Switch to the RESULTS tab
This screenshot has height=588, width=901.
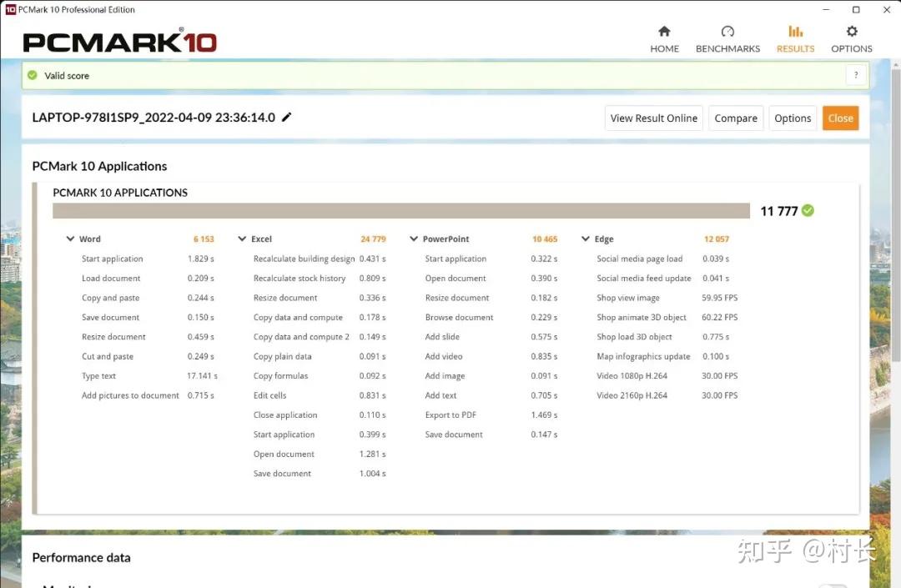(x=795, y=39)
